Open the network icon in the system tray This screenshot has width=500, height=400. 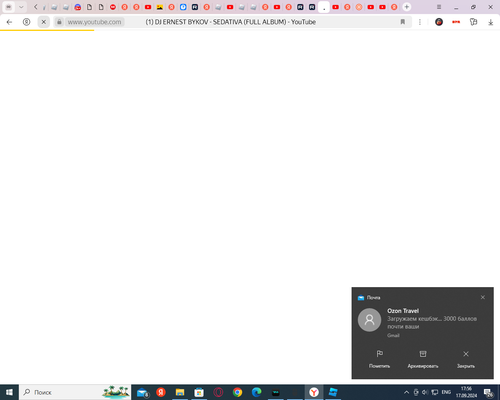pyautogui.click(x=435, y=392)
